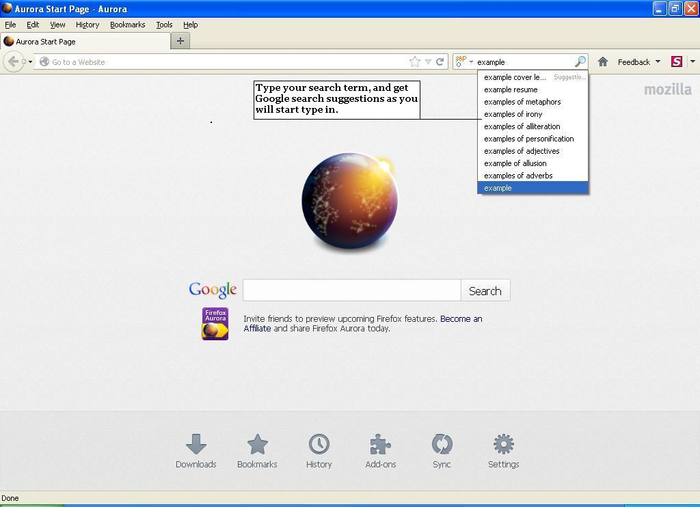Open the History menu

(x=87, y=25)
